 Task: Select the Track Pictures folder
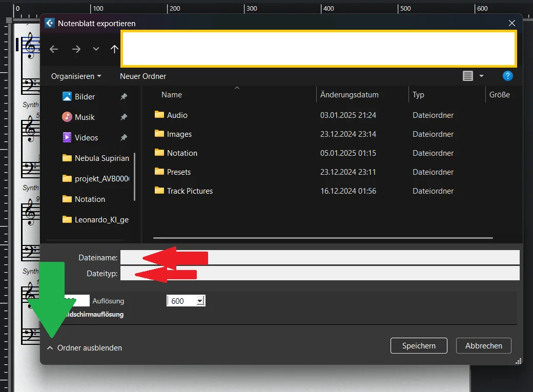pos(190,191)
